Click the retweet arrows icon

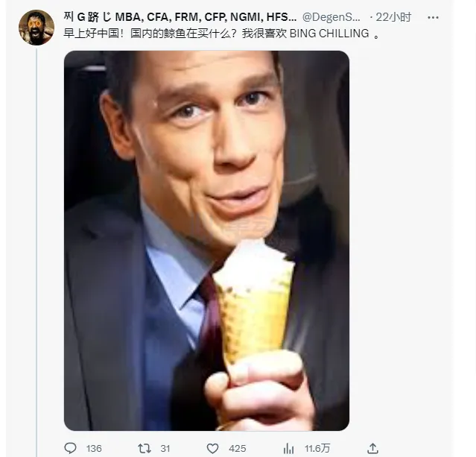[x=145, y=448]
